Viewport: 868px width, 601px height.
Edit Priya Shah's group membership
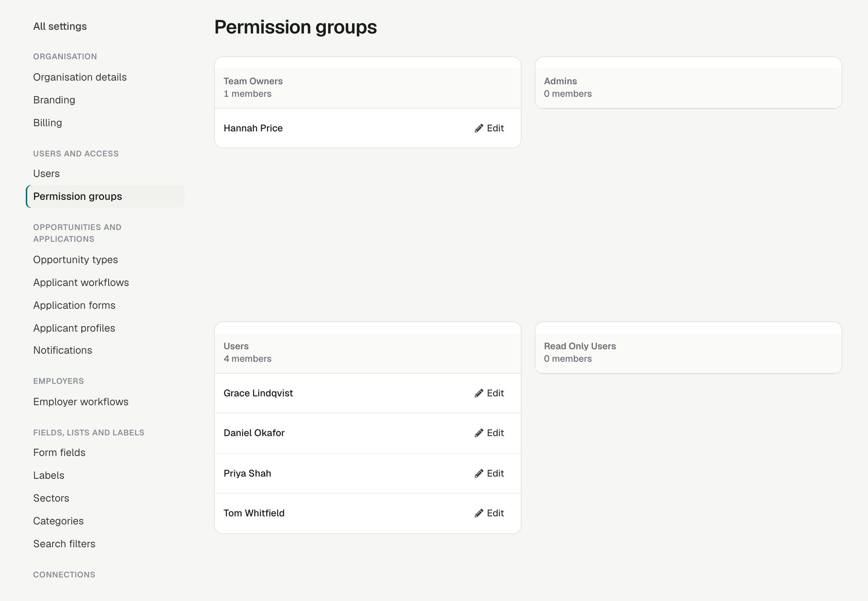coord(489,474)
